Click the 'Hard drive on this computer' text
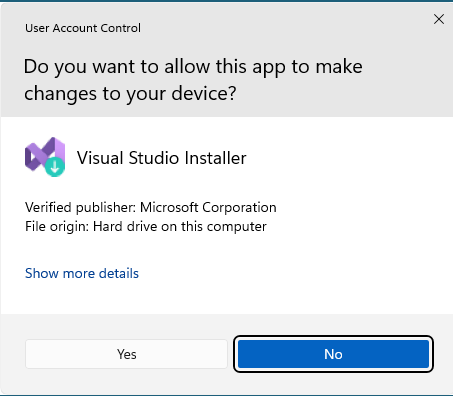This screenshot has height=396, width=453. pos(180,227)
